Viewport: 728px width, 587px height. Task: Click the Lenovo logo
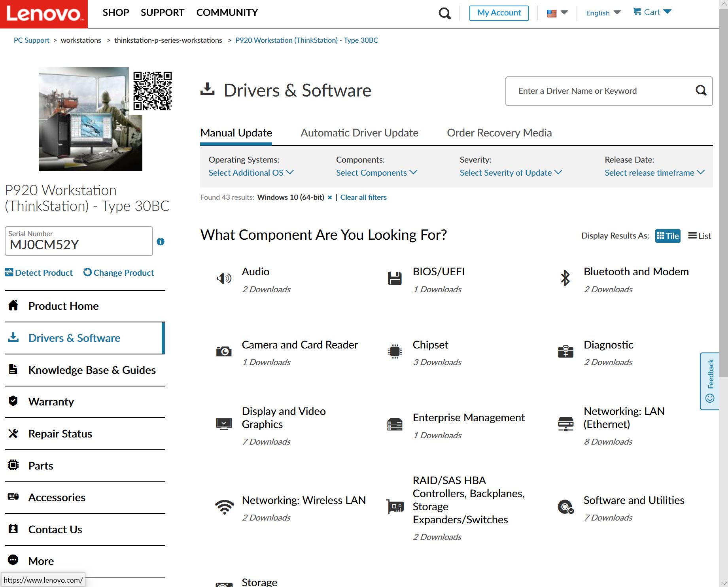44,14
